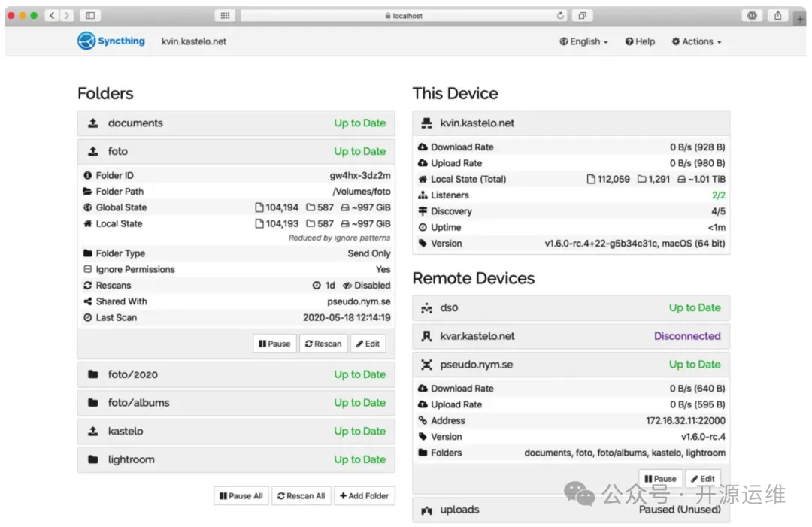Click the Safari back arrow
Image resolution: width=812 pixels, height=527 pixels.
(52, 16)
